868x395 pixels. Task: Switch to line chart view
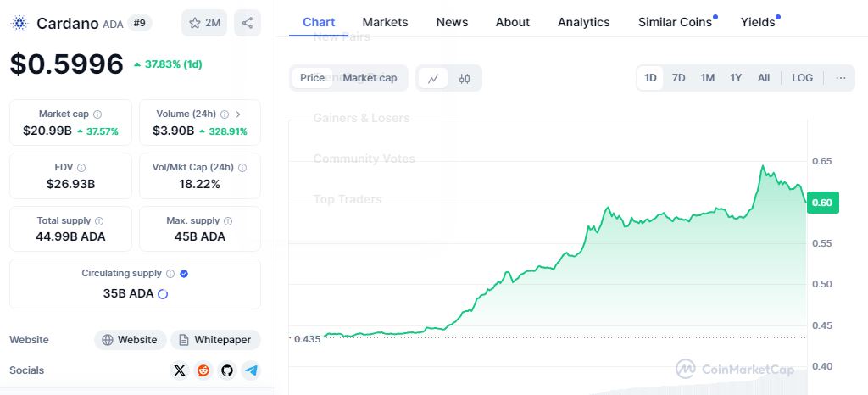[x=433, y=79]
